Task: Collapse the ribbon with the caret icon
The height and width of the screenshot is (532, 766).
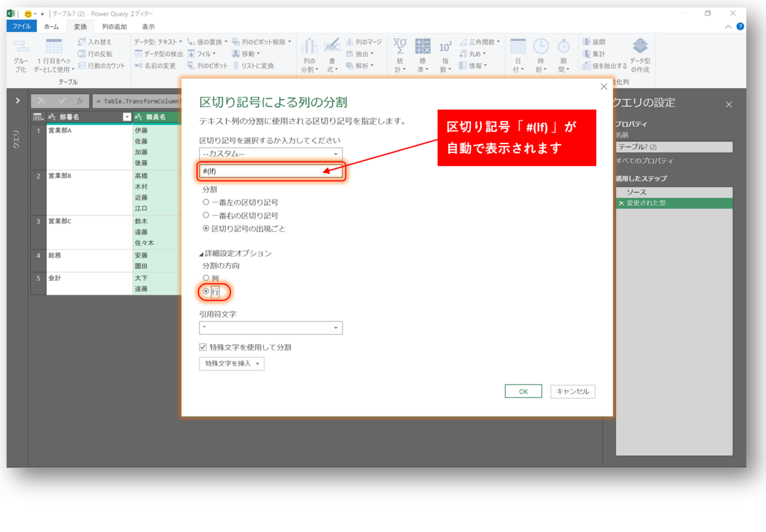Action: (728, 26)
